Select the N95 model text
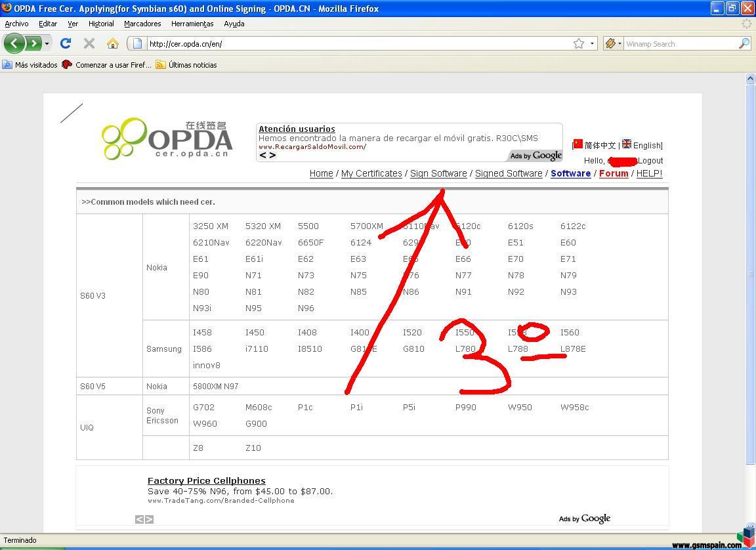 pos(253,308)
